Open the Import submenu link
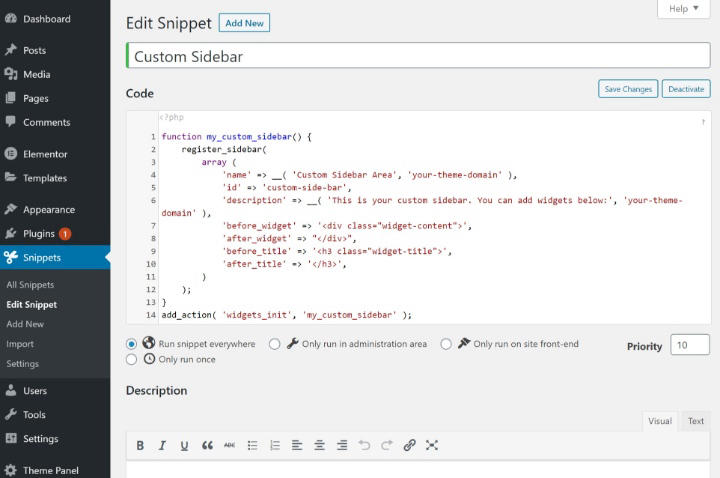The height and width of the screenshot is (478, 720). coord(20,344)
